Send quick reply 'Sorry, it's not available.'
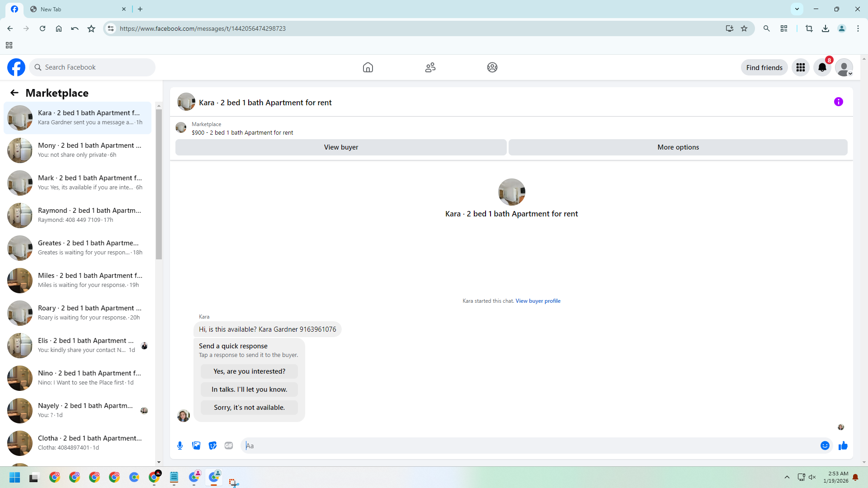Image resolution: width=868 pixels, height=488 pixels. click(x=249, y=408)
